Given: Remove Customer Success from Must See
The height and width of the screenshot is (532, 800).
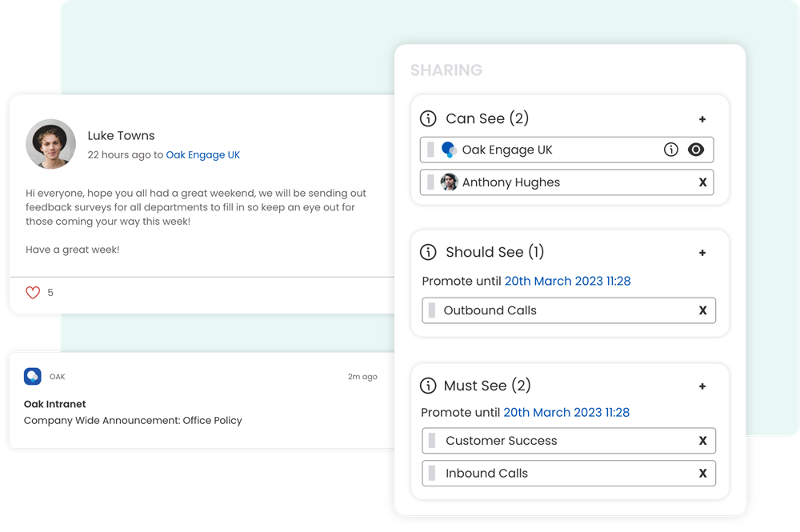Looking at the screenshot, I should tap(702, 441).
